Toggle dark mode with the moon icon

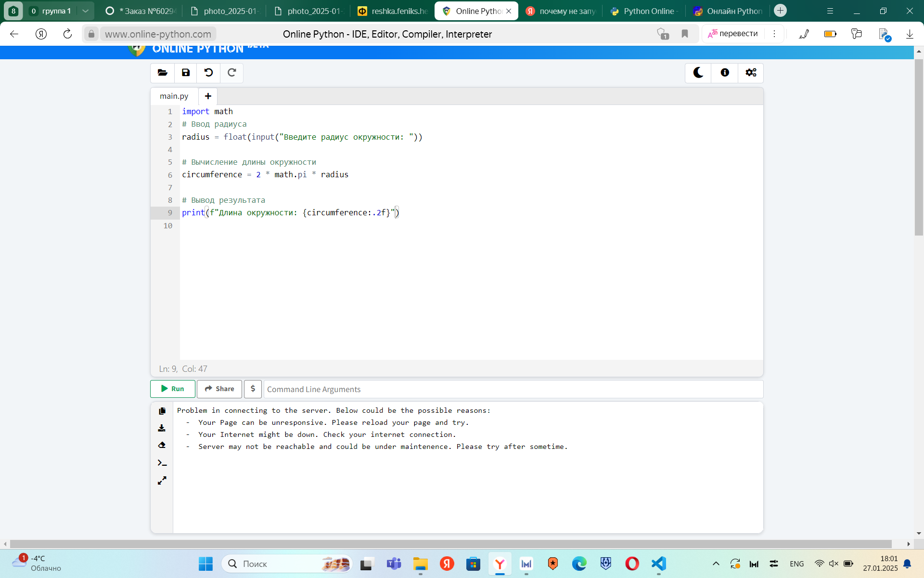pyautogui.click(x=698, y=73)
